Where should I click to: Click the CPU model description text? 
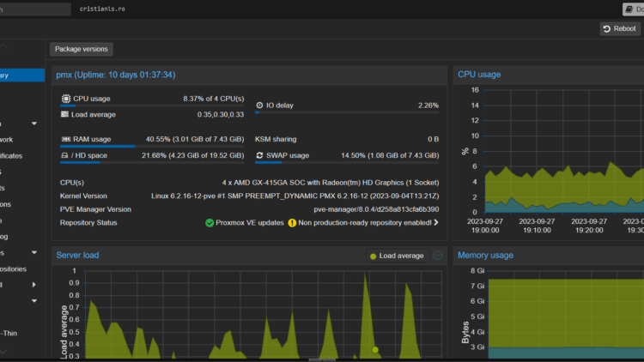(x=331, y=183)
